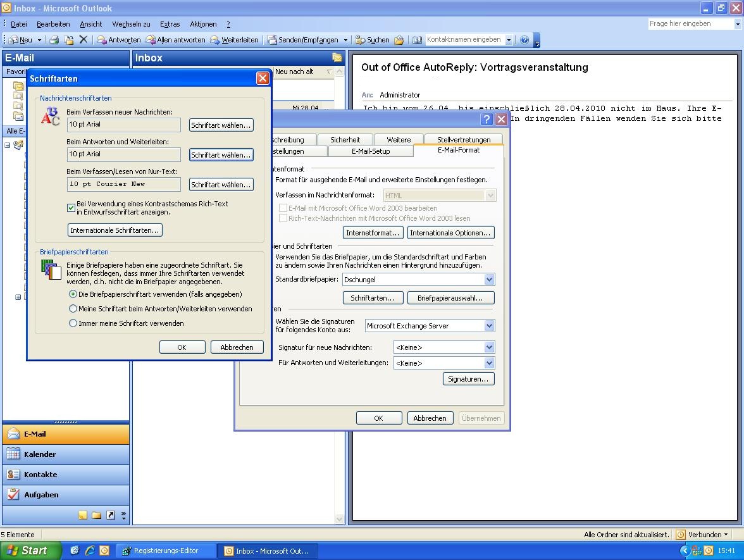Open the Ansicht menu
Screen dimensions: 744x560
point(90,24)
